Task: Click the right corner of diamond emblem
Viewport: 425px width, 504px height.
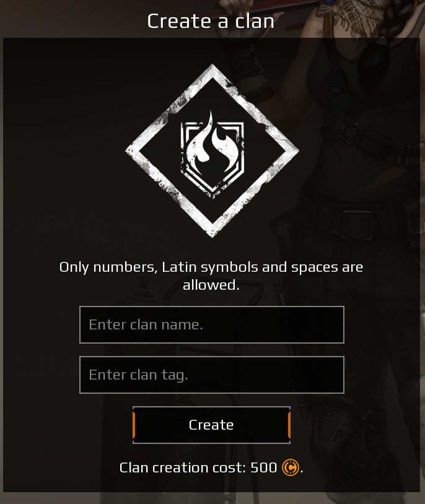Action: tap(293, 150)
